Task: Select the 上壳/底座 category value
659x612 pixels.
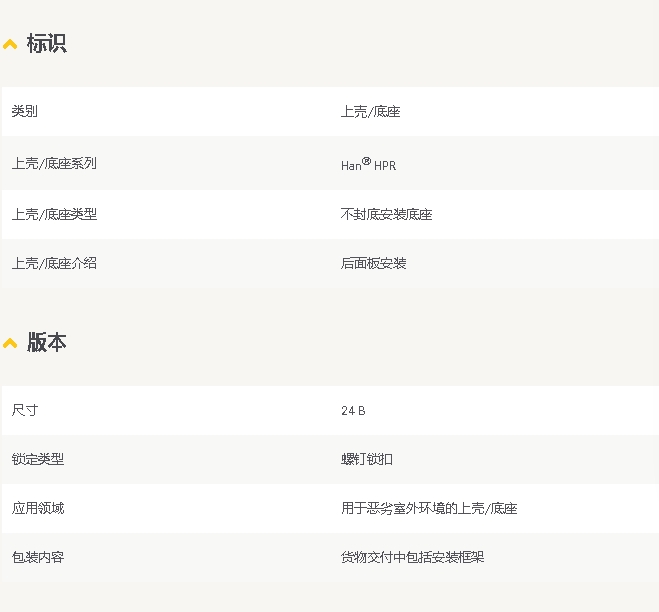Action: click(x=370, y=111)
